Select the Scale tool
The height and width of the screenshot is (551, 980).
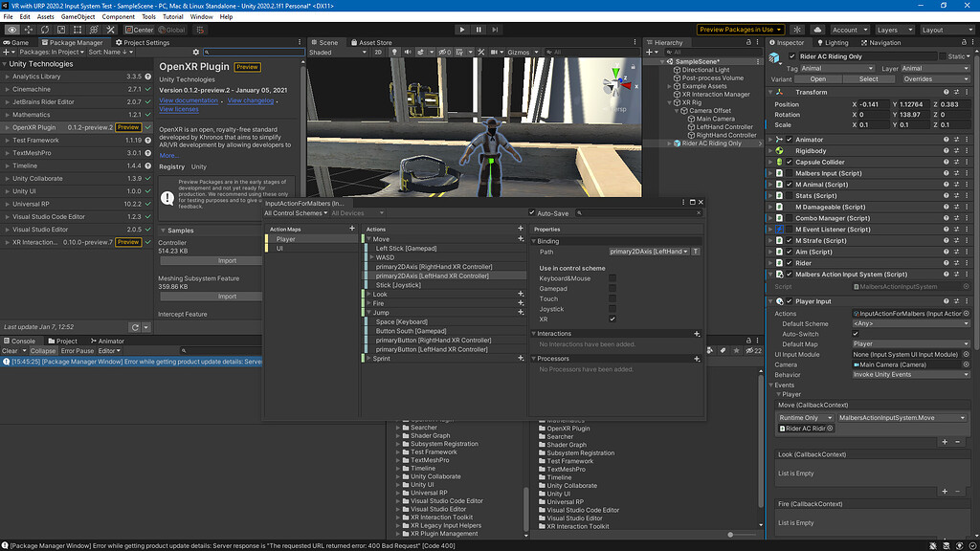[60, 31]
